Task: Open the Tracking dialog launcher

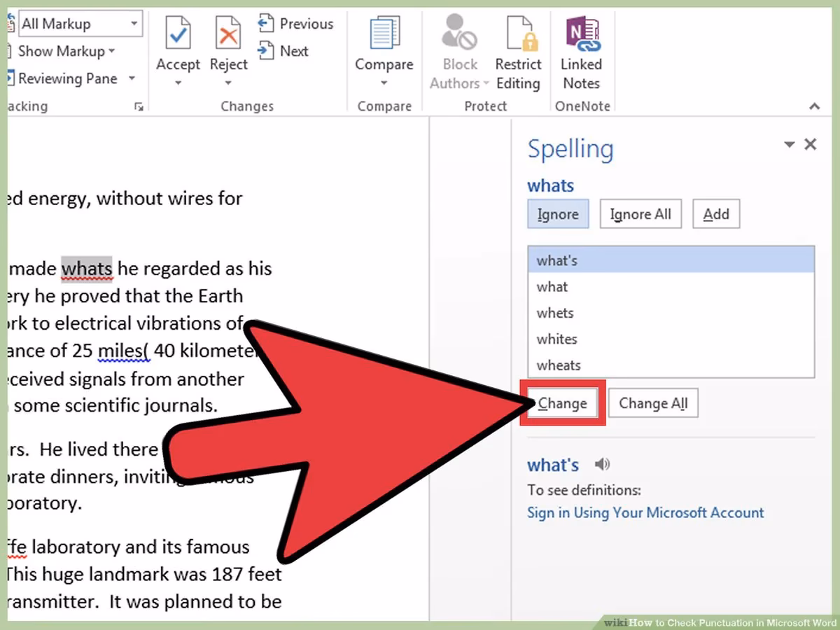Action: (x=138, y=106)
